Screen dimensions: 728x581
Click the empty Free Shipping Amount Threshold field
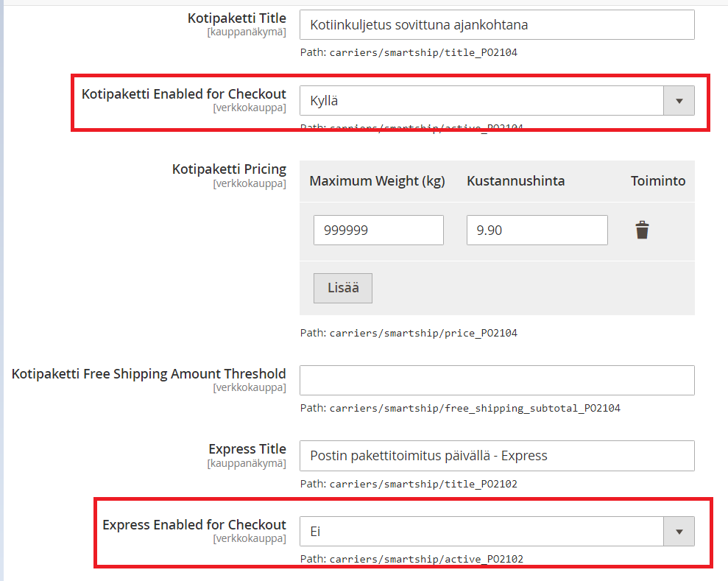click(497, 381)
